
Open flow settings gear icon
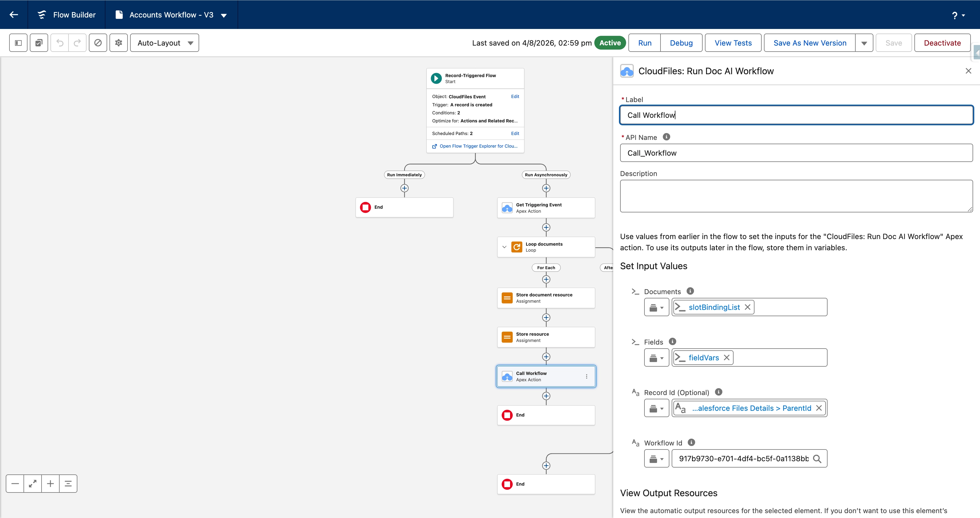point(119,43)
